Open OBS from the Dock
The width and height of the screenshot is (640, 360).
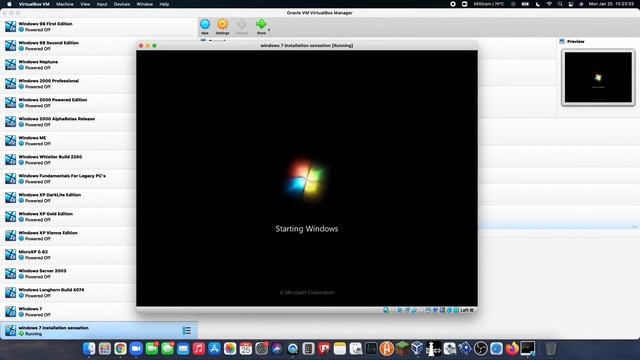pyautogui.click(x=480, y=349)
